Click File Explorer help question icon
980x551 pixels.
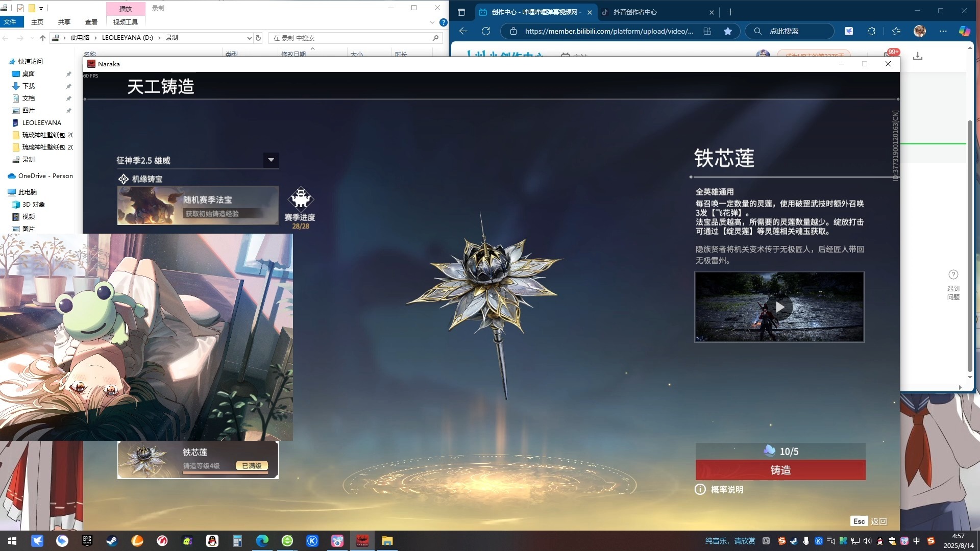coord(444,22)
